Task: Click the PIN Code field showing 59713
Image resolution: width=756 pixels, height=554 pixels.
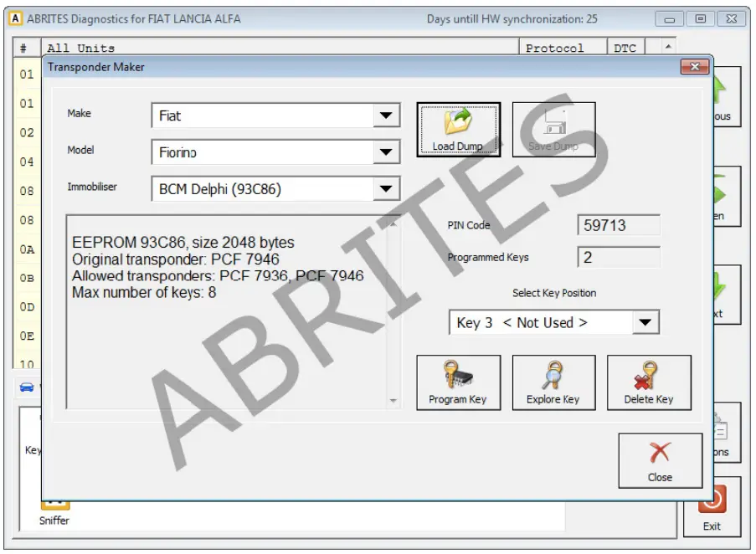Action: (618, 224)
